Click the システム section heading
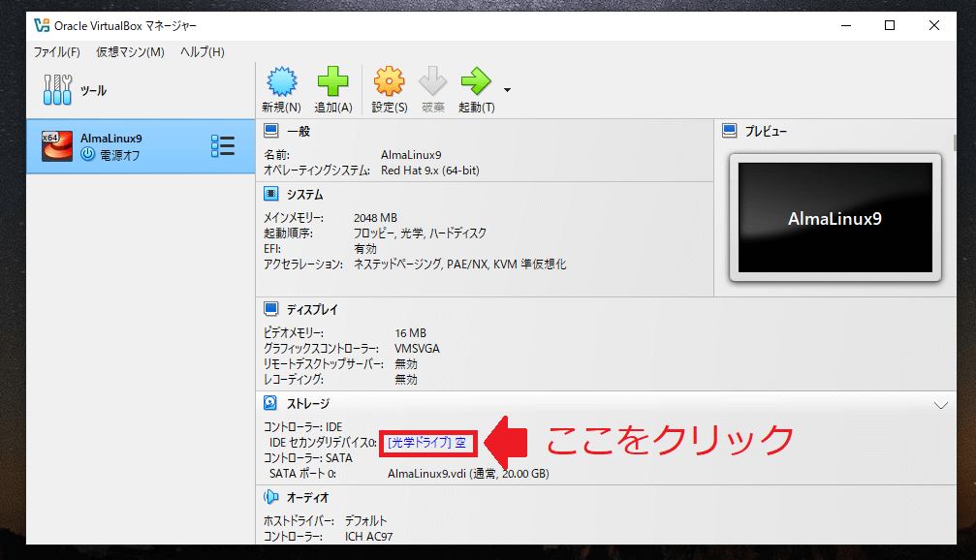Viewport: 976px width, 560px height. pyautogui.click(x=305, y=195)
